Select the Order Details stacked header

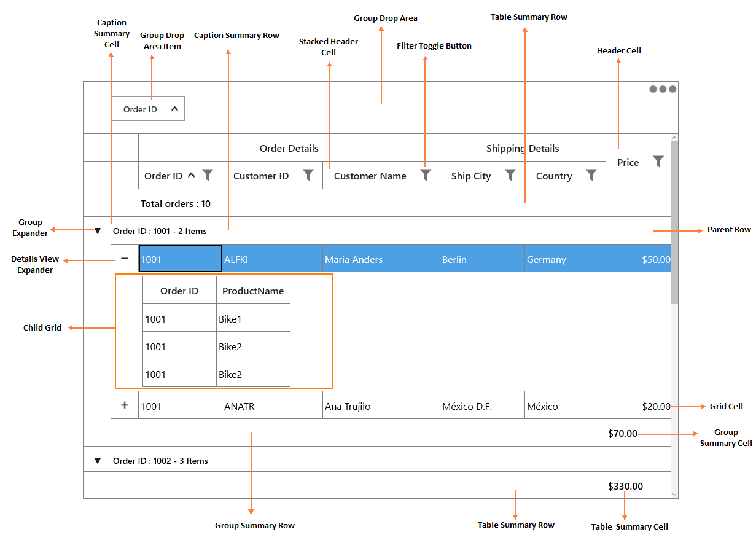tap(289, 148)
